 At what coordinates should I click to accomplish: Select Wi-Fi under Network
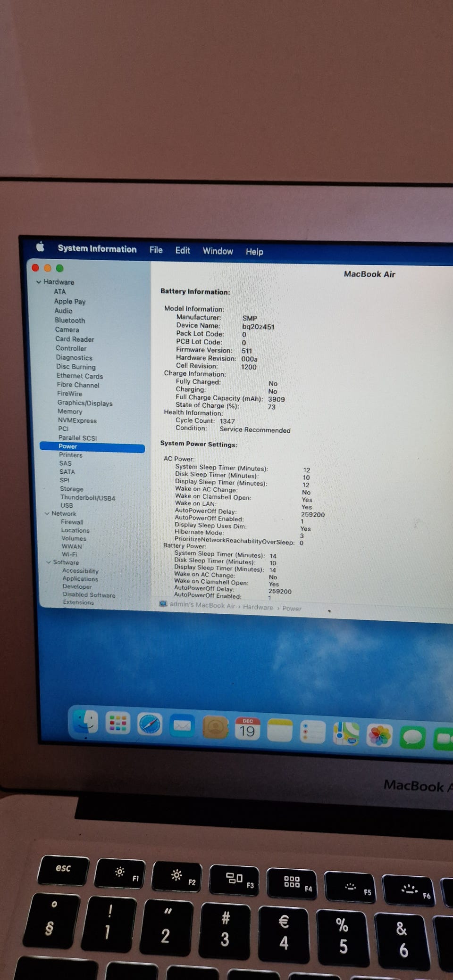coord(69,554)
